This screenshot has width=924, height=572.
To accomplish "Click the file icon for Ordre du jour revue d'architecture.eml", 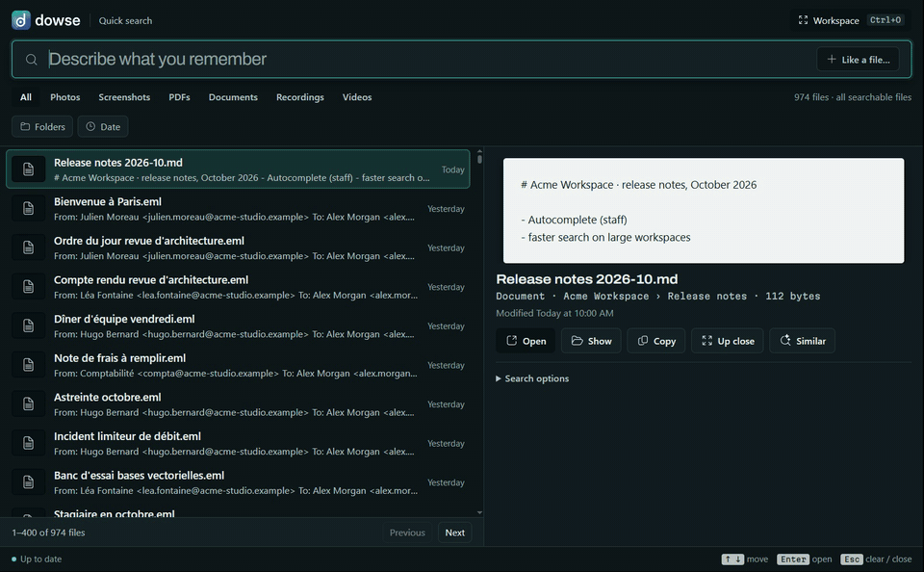I will click(x=28, y=247).
